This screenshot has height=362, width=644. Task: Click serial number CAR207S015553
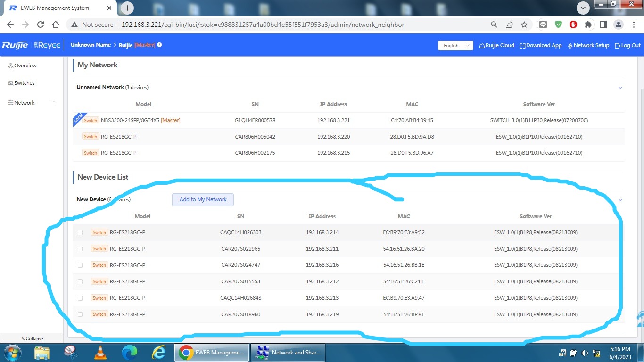(x=241, y=281)
